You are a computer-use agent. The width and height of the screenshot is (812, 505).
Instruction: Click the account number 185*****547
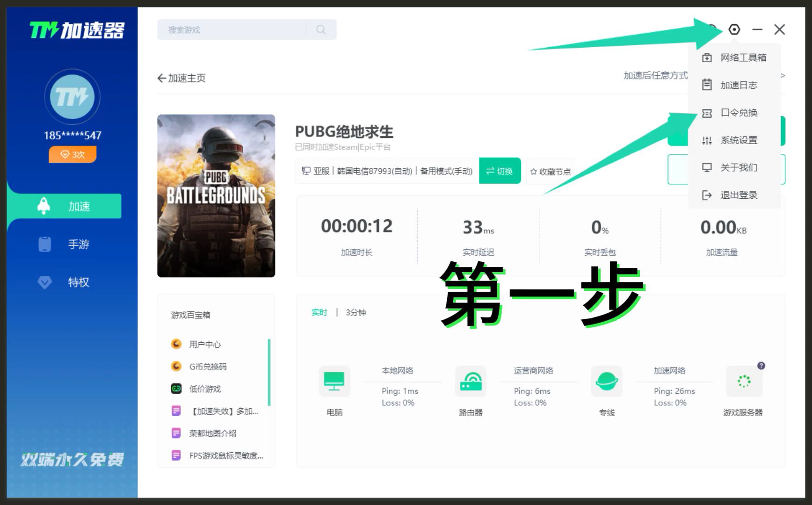click(72, 136)
